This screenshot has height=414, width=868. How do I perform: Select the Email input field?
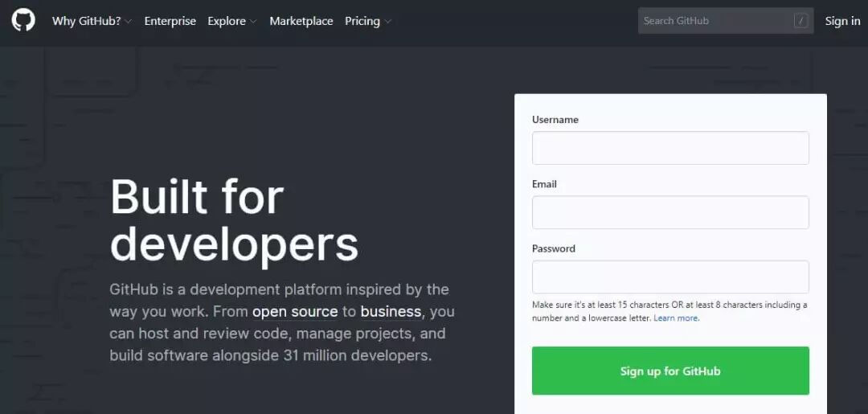click(x=670, y=212)
